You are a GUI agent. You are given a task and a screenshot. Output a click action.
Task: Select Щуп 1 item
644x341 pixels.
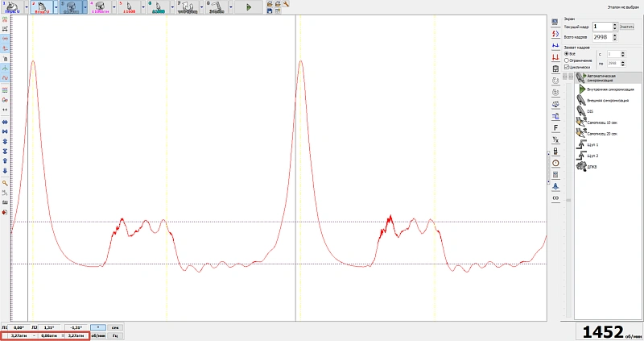pyautogui.click(x=608, y=145)
